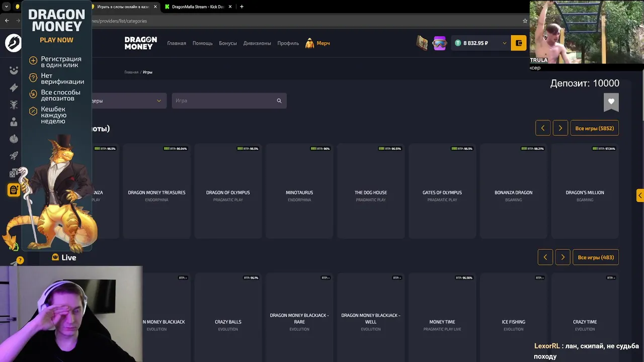Click PLAY NOW on the Dragon Money banner
Viewport: 644px width, 362px height.
[x=56, y=40]
